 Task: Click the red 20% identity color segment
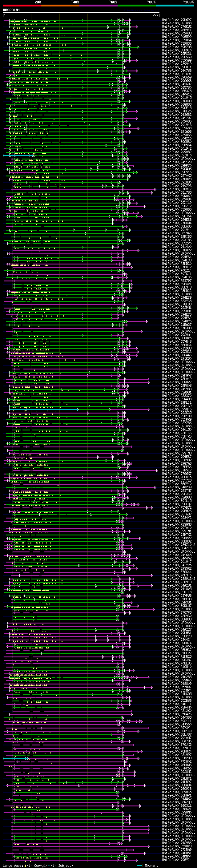tap(22, 6)
